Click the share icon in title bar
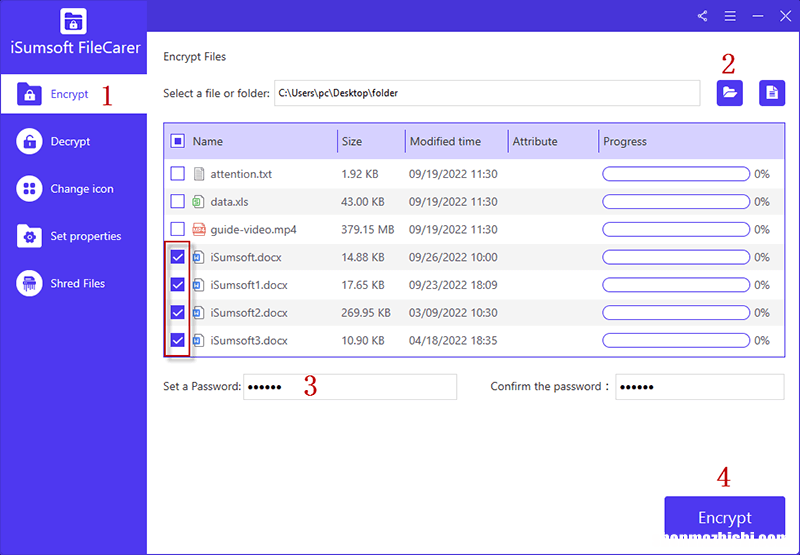 703,16
